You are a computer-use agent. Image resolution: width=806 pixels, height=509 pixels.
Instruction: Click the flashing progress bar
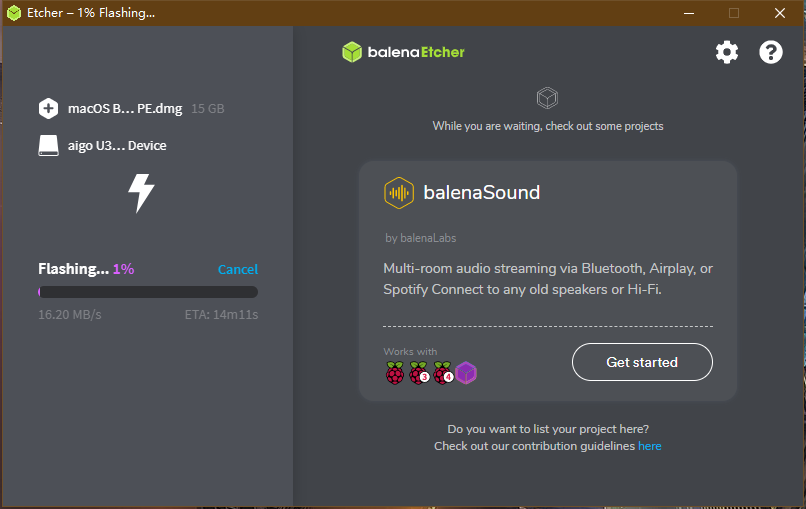pyautogui.click(x=148, y=292)
